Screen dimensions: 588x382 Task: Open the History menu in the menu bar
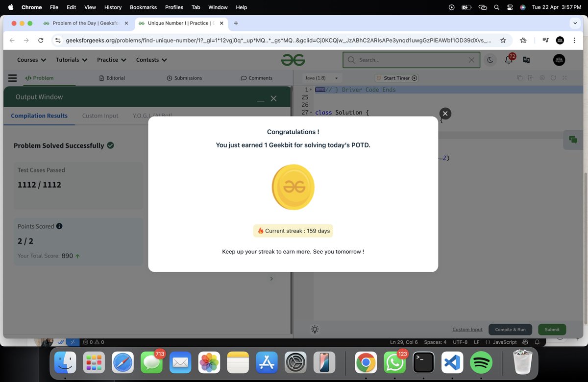(113, 7)
